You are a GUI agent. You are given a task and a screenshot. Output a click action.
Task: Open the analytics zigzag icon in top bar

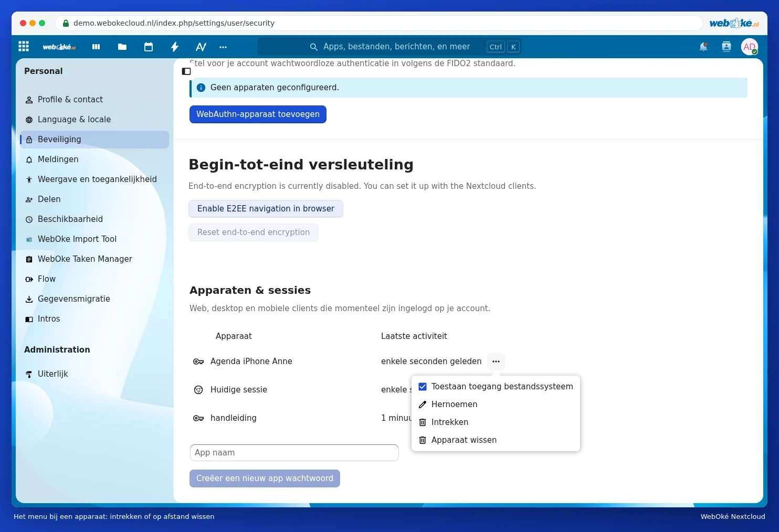click(x=201, y=47)
